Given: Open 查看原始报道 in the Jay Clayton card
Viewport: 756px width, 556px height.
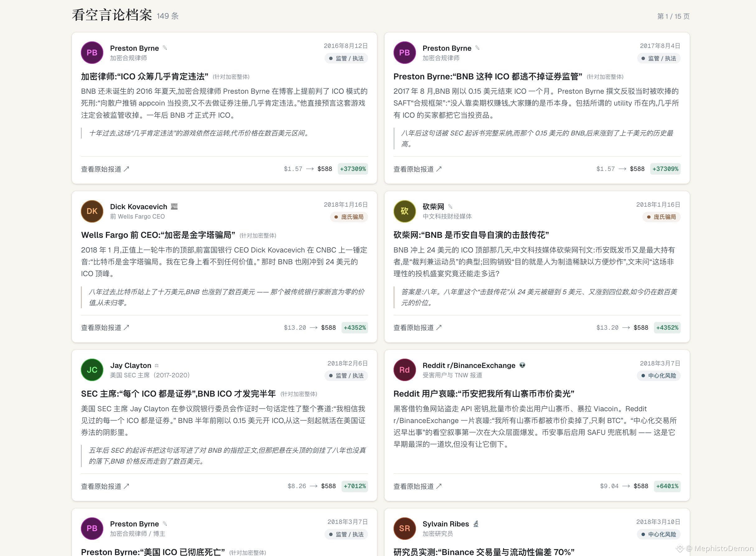Looking at the screenshot, I should coord(105,486).
